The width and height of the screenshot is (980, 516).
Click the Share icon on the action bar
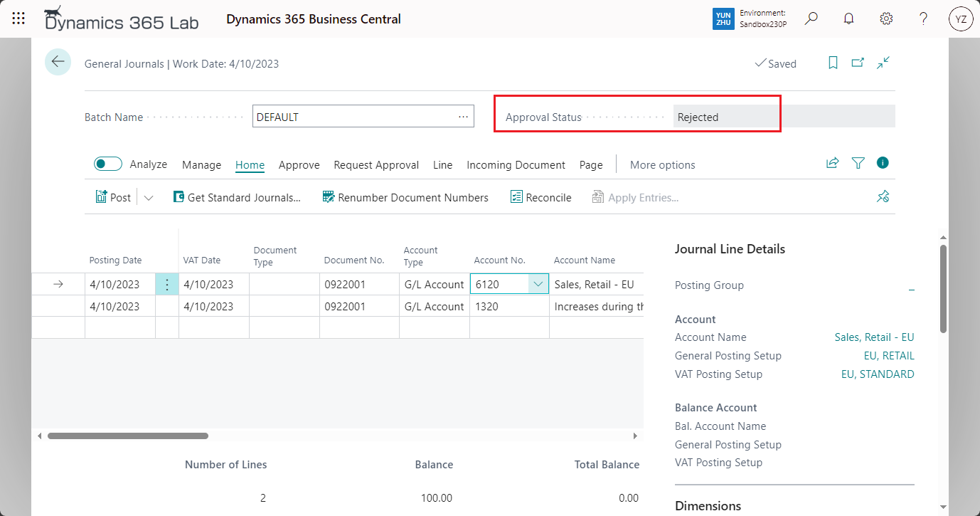(832, 163)
